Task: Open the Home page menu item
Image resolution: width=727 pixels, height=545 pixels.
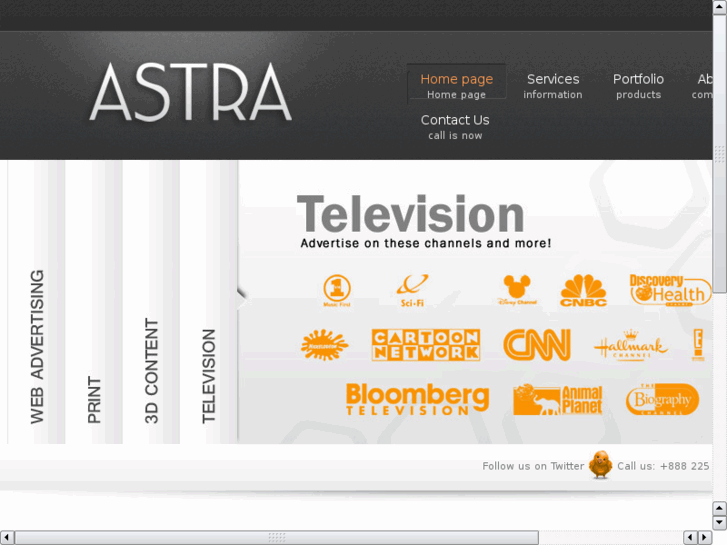Action: 456,85
